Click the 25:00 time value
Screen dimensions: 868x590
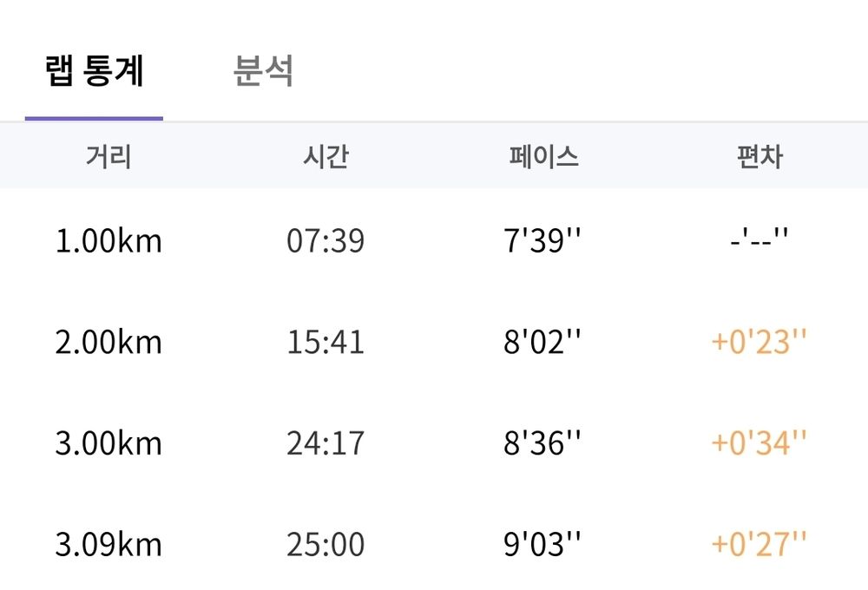[325, 543]
